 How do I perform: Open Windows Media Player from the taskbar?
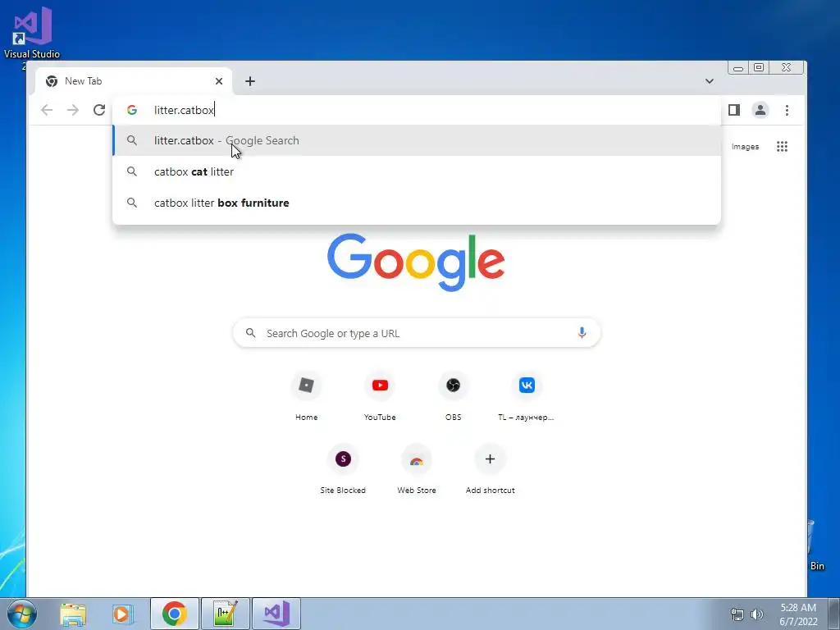tap(122, 614)
